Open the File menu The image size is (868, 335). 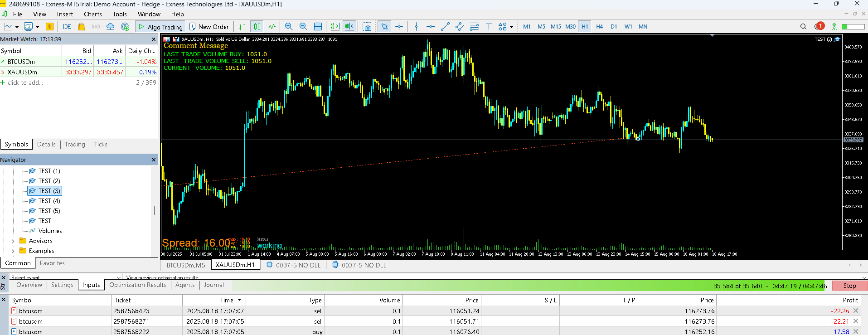[x=18, y=14]
